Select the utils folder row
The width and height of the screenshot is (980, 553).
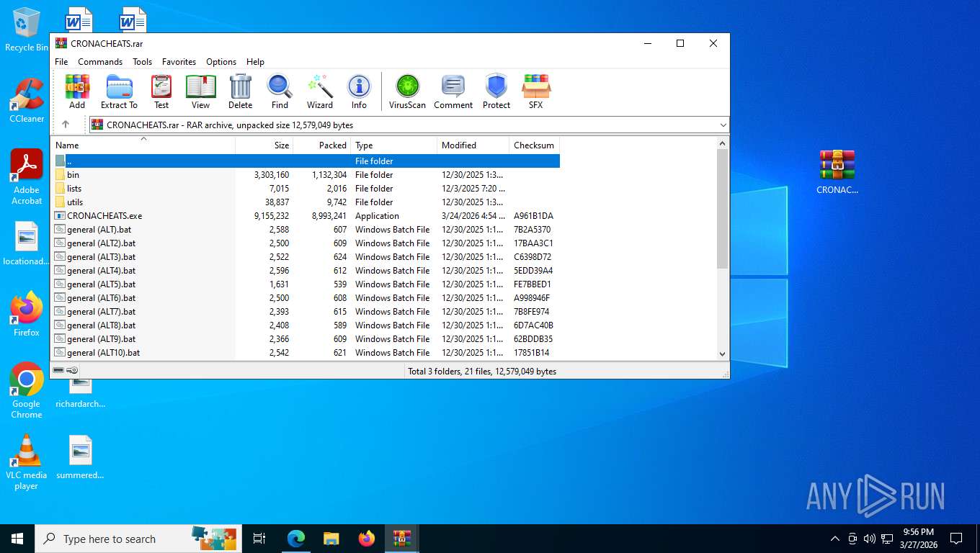click(x=305, y=202)
